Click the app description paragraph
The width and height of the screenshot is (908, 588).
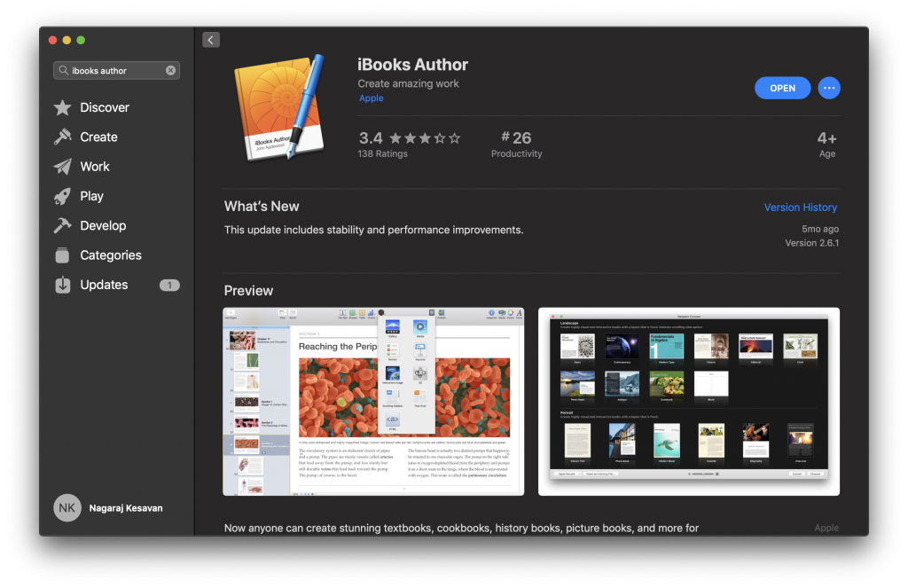pyautogui.click(x=461, y=529)
